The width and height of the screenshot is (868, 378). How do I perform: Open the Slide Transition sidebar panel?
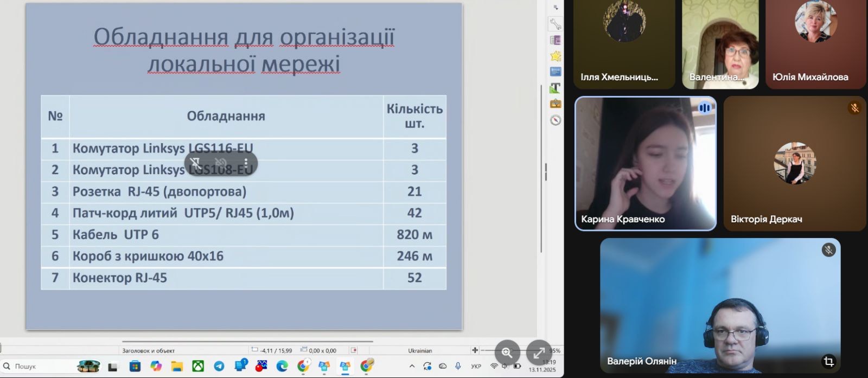click(555, 40)
